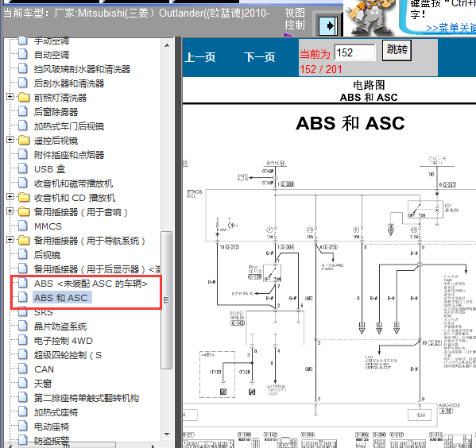476x448 pixels.
Task: Click page icon beside ABS 和 ASC
Action: point(23,297)
